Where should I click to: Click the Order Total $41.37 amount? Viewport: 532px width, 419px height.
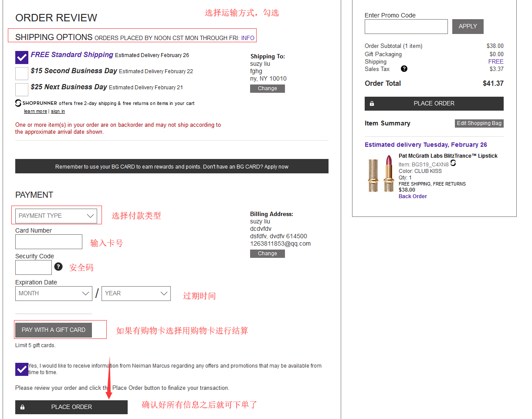click(493, 83)
